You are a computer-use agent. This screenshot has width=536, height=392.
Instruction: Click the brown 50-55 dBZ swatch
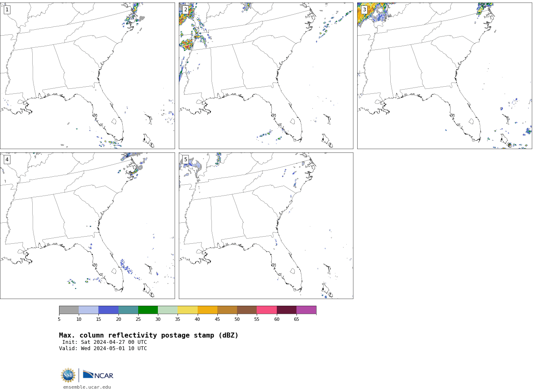pos(247,310)
